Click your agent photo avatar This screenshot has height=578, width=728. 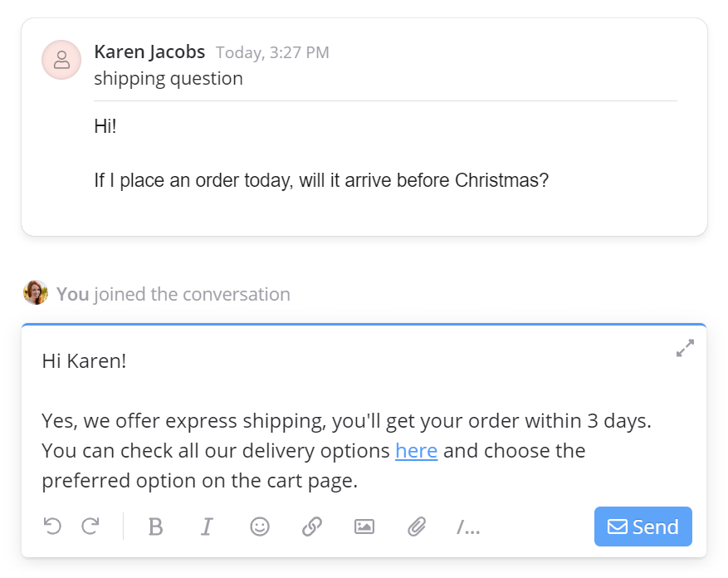36,293
